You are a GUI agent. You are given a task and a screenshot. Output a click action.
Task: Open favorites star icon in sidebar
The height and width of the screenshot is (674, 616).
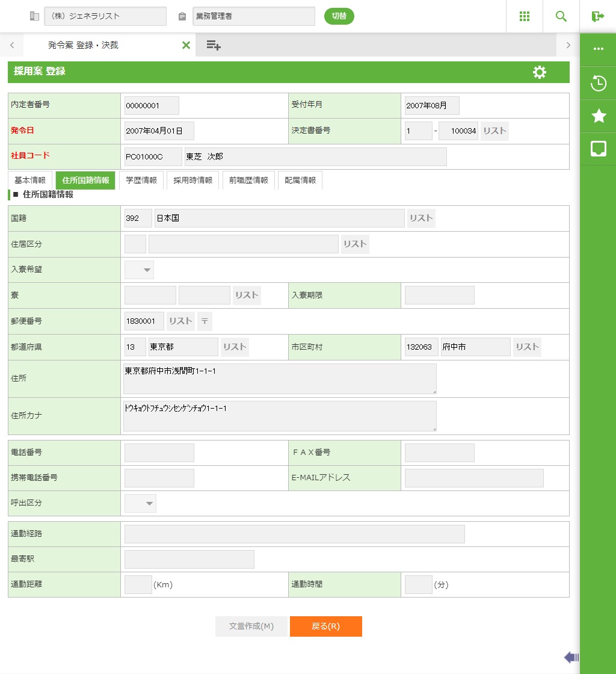(598, 116)
